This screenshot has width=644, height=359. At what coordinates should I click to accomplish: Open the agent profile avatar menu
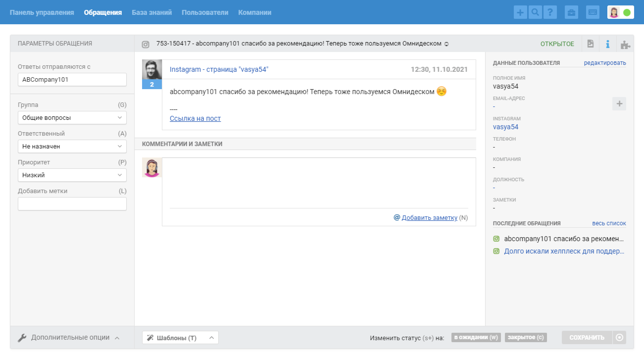(614, 12)
